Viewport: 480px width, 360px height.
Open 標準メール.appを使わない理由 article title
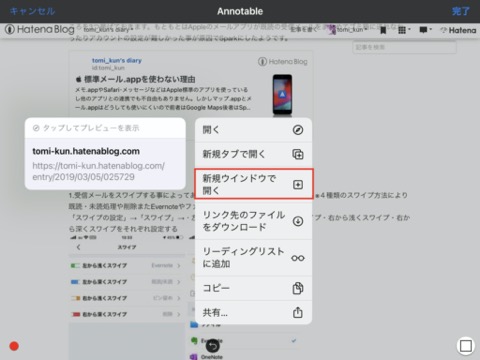point(136,79)
